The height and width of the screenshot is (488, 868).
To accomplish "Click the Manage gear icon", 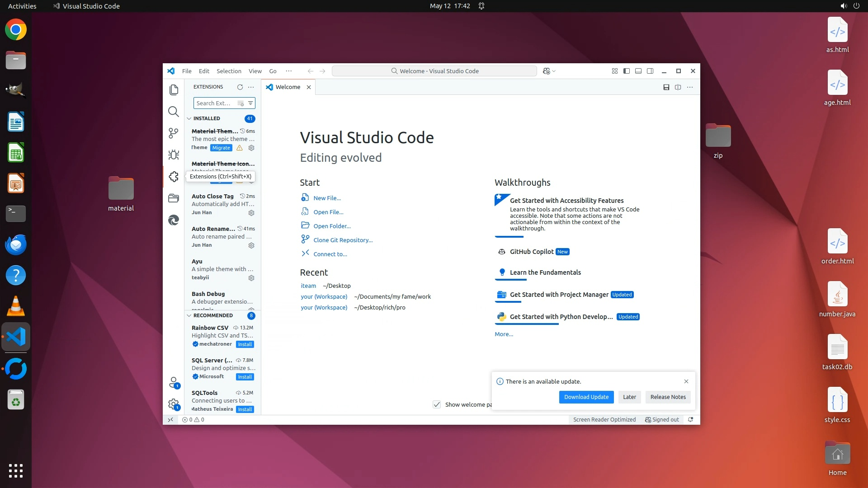I will (174, 404).
